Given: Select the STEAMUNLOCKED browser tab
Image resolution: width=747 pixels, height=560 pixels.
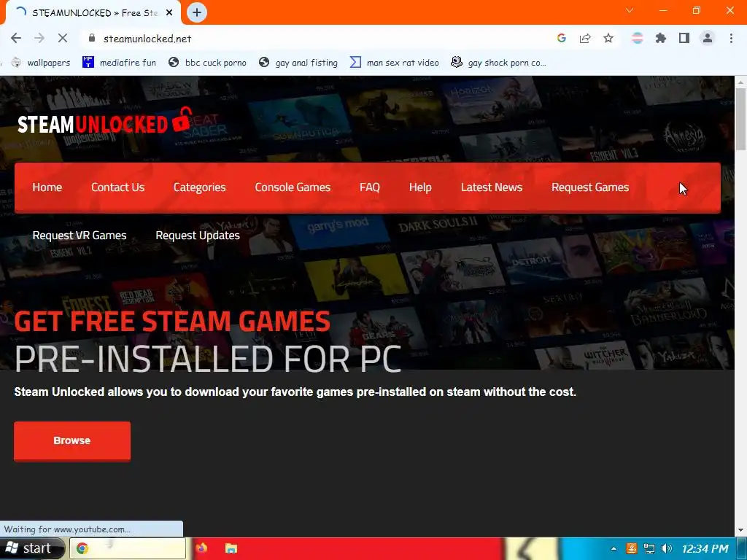Looking at the screenshot, I should 93,13.
